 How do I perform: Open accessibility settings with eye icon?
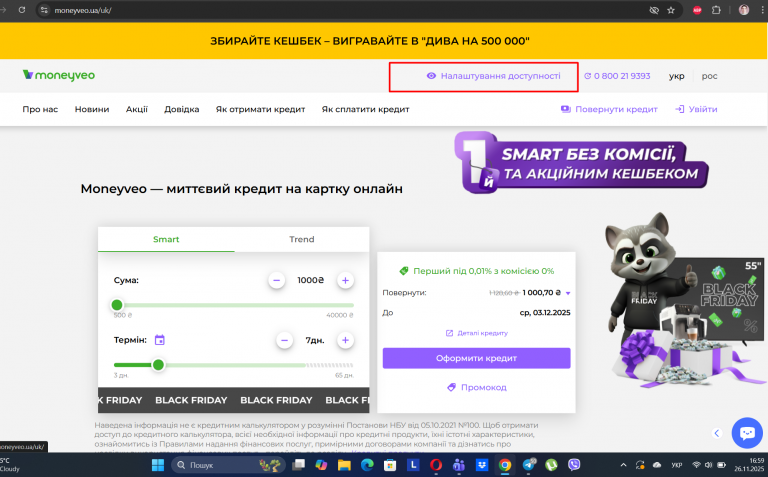click(x=493, y=76)
